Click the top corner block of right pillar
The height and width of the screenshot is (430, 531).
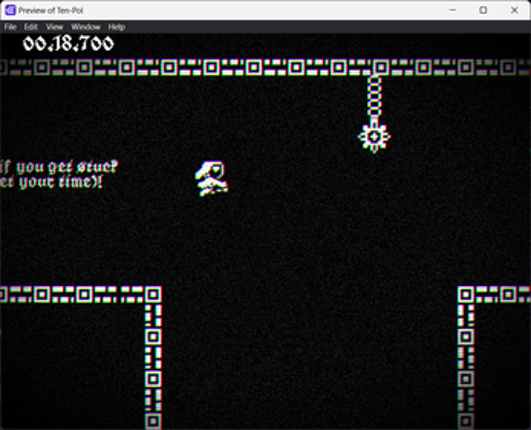466,294
